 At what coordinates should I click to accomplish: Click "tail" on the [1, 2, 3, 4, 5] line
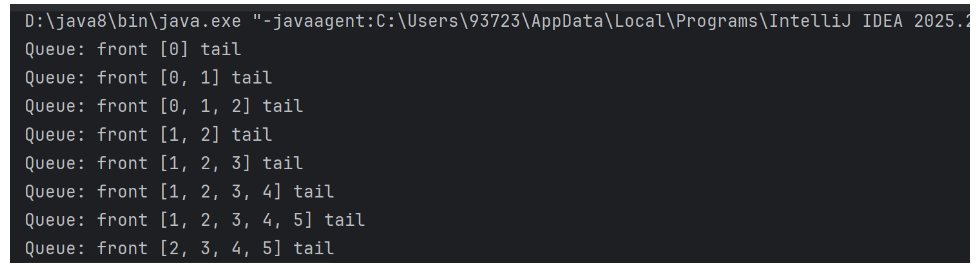345,220
